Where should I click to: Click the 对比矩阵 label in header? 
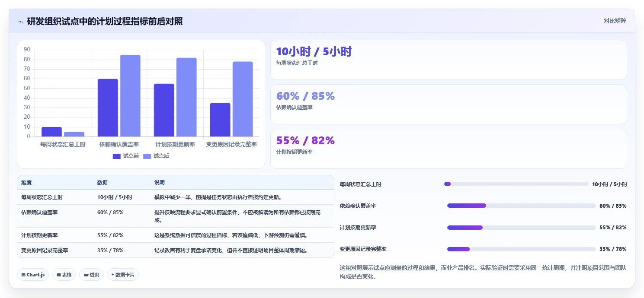click(615, 21)
